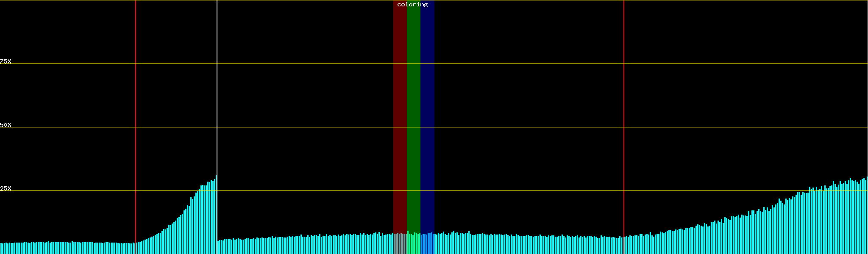Screen dimensions: 868x254
Task: Click the 75% axis label
Action: [6, 61]
